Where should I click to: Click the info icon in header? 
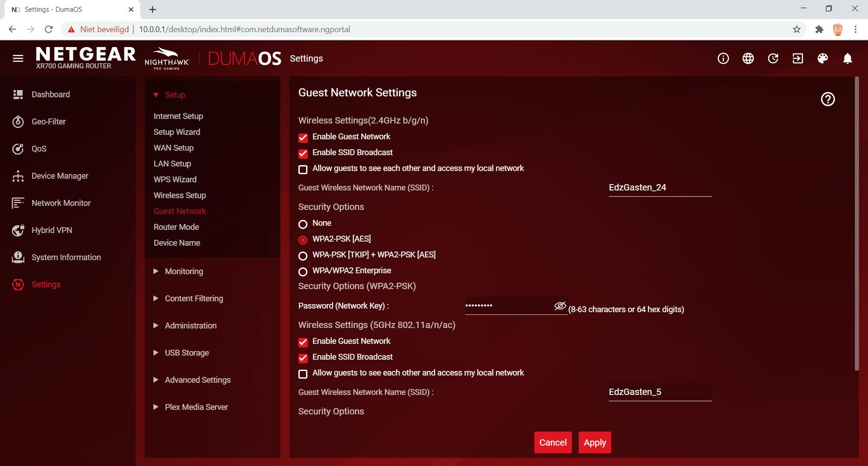click(x=723, y=58)
